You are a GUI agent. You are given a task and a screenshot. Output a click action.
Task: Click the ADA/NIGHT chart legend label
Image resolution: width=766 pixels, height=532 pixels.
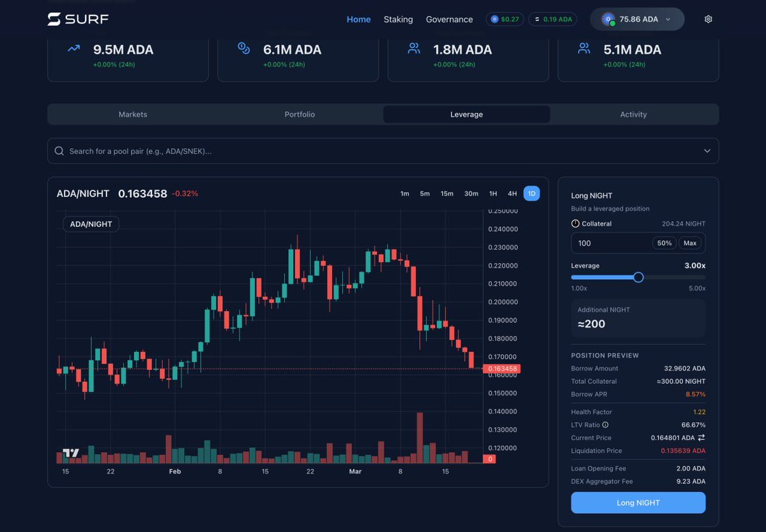tap(91, 224)
